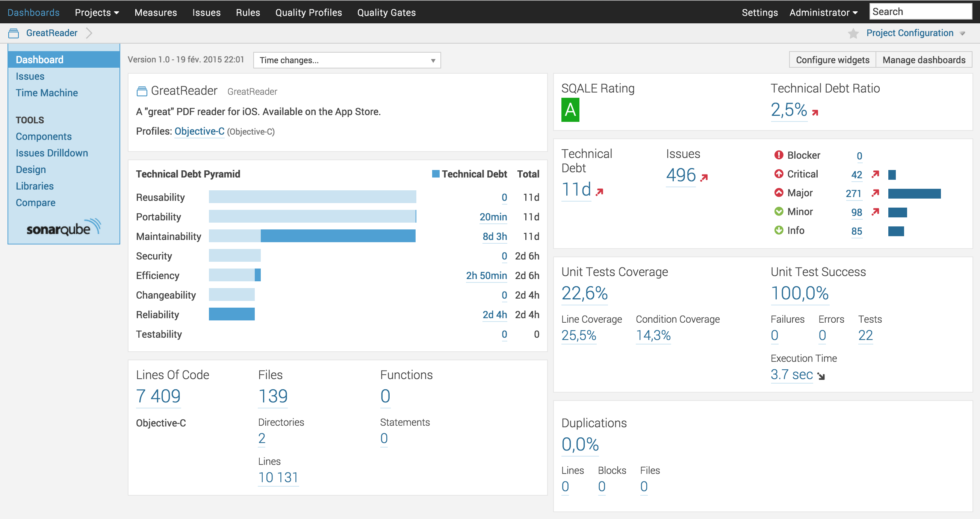980x519 pixels.
Task: Select Time Machine in the sidebar
Action: coord(47,93)
